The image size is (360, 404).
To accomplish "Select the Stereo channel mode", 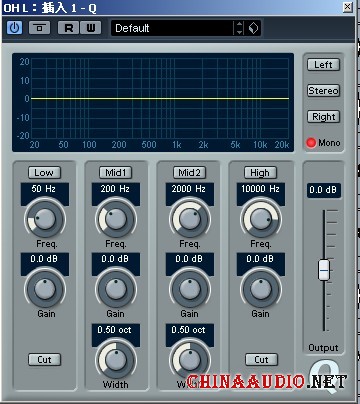I will point(323,90).
